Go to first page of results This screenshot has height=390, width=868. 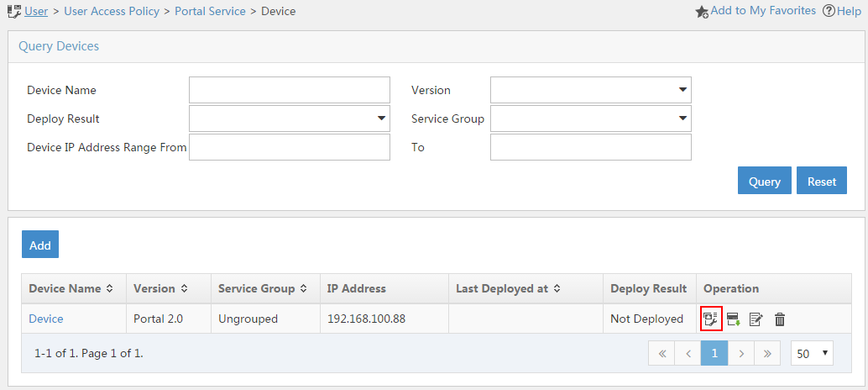661,353
